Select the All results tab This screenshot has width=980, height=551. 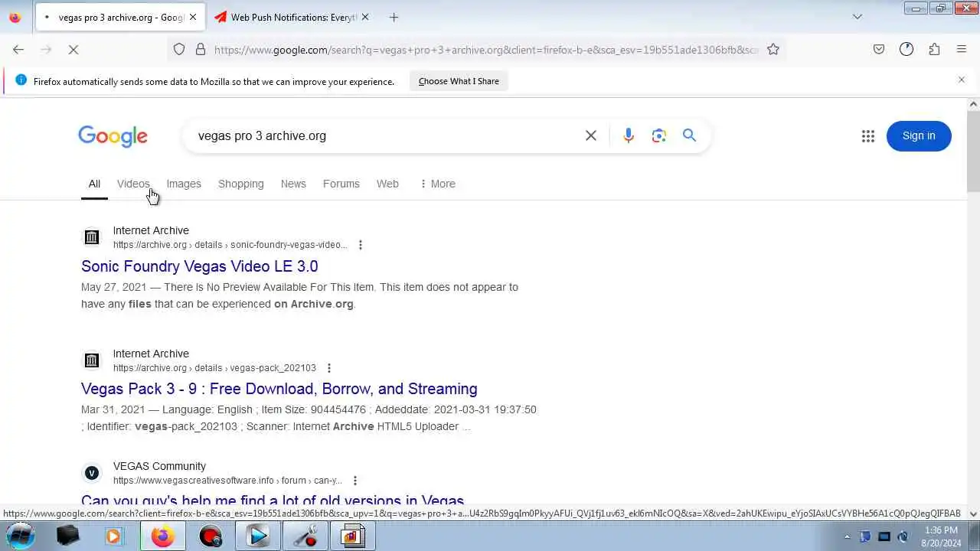94,184
